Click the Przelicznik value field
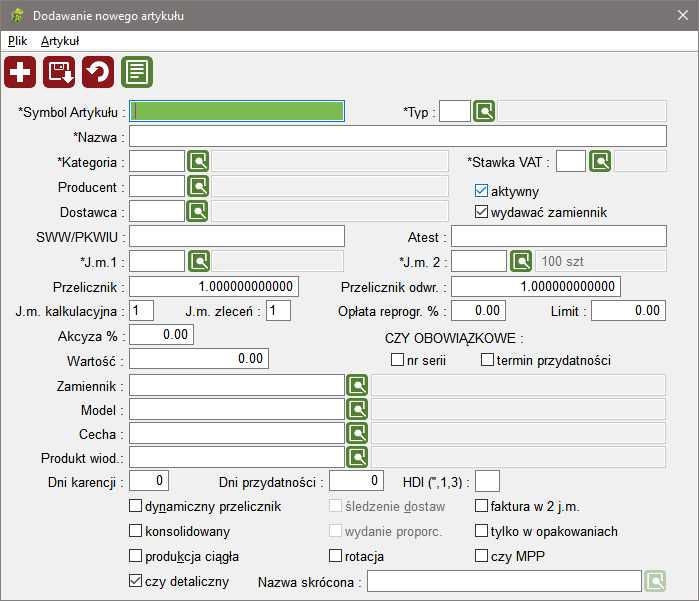The width and height of the screenshot is (699, 601). 214,286
